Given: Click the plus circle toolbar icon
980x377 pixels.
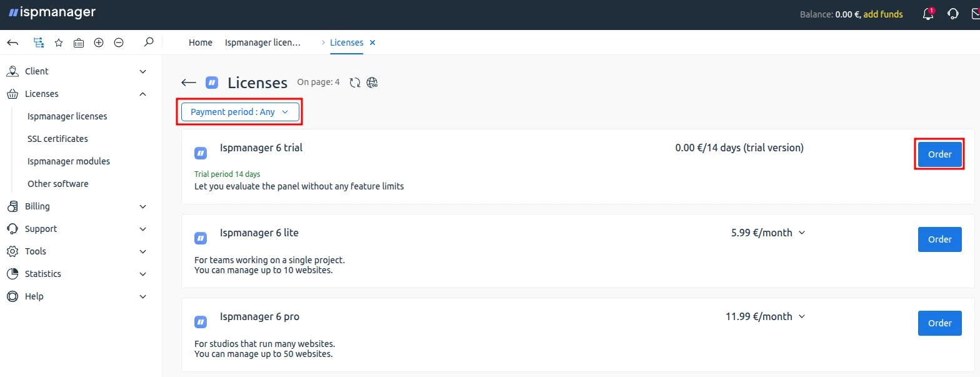Looking at the screenshot, I should pyautogui.click(x=99, y=43).
